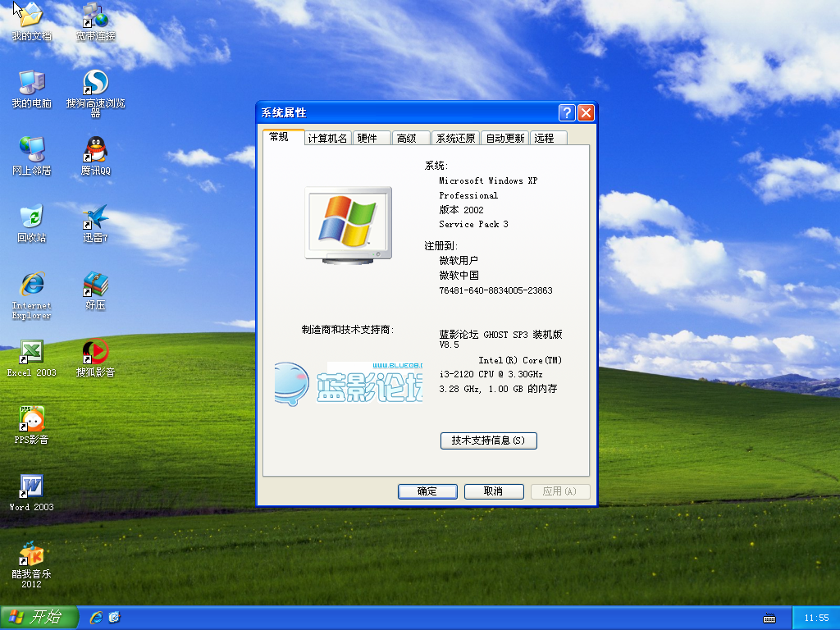840x630 pixels.
Task: Click the keyboard icon in system tray
Action: pos(769,619)
